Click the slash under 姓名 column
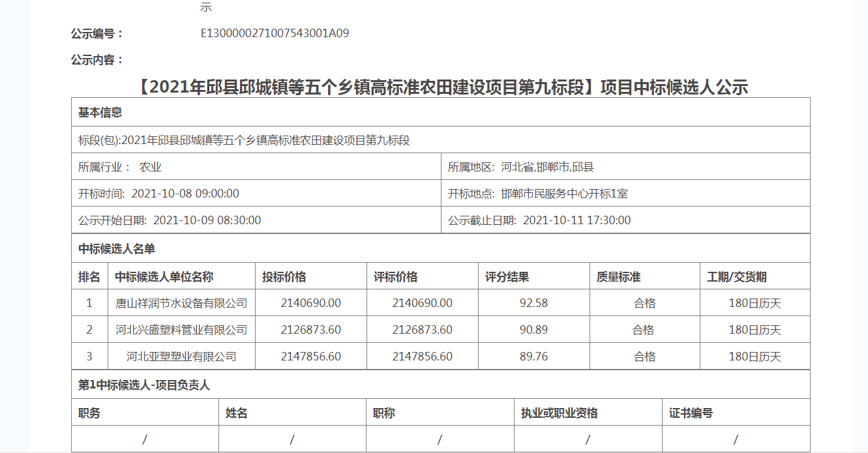The image size is (868, 453). [292, 439]
